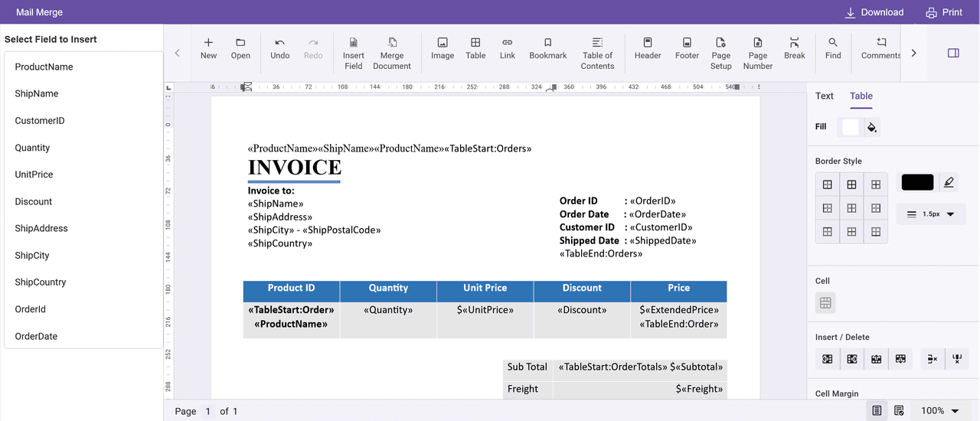Image resolution: width=980 pixels, height=421 pixels.
Task: Switch to the Text properties tab
Action: click(x=825, y=96)
